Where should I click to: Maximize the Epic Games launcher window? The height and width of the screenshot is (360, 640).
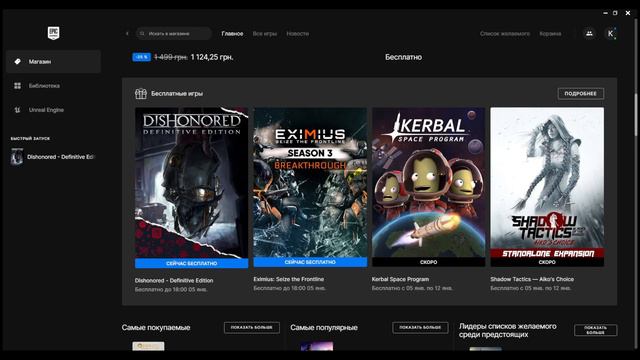tap(615, 13)
